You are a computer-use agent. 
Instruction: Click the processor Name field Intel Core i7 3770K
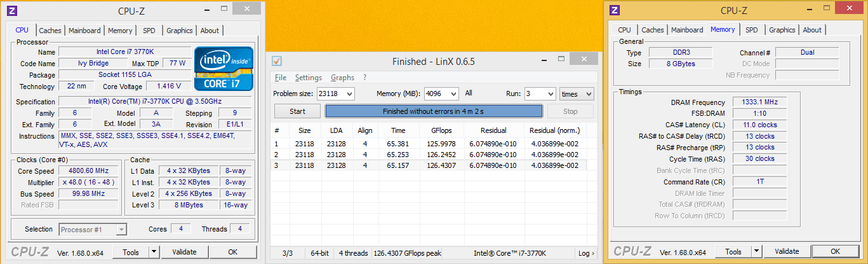tap(124, 52)
